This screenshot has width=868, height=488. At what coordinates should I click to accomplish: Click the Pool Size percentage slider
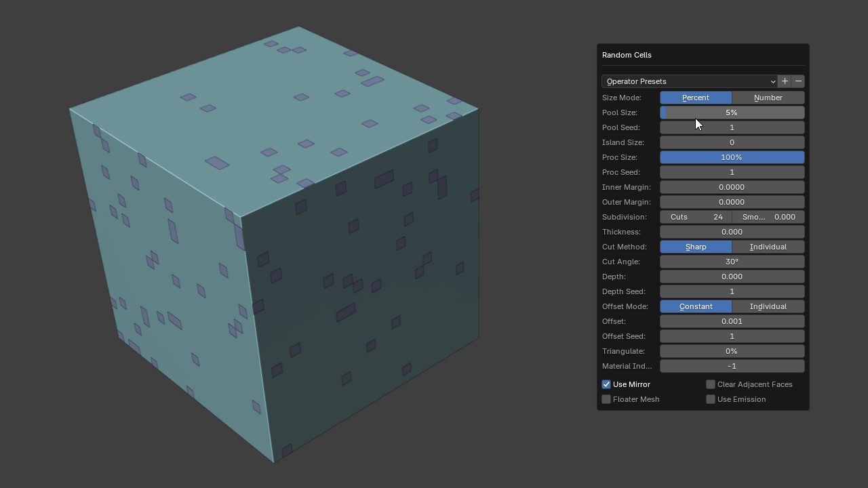[732, 113]
